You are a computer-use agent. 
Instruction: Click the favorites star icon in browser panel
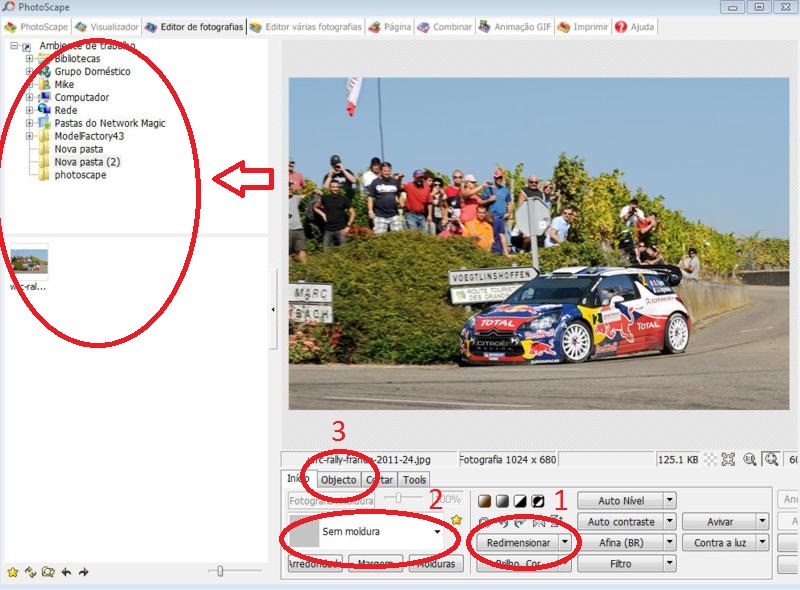[13, 572]
